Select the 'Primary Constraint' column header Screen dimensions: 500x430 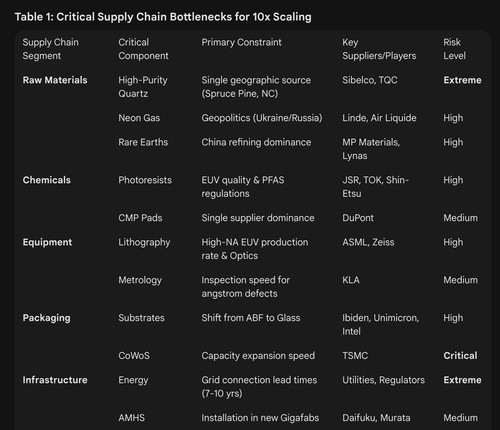[241, 42]
